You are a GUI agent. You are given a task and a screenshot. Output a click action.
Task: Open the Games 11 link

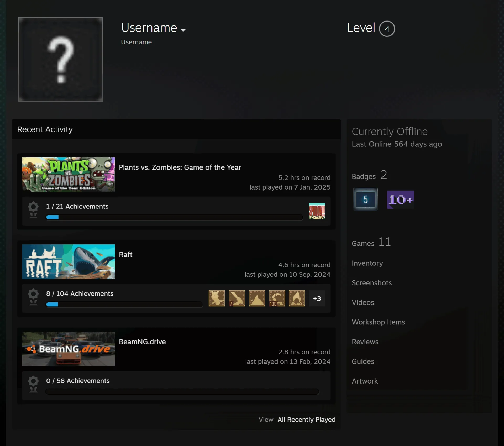pyautogui.click(x=371, y=242)
